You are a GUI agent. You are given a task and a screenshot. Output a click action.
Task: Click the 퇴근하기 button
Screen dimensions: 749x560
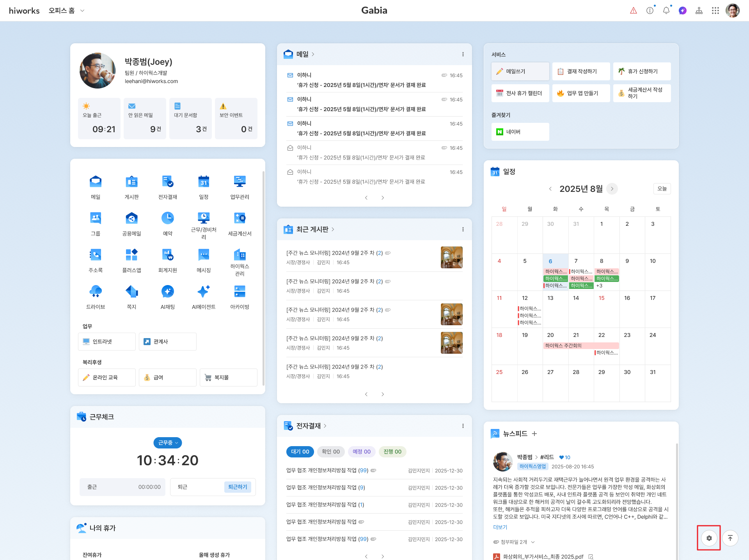pyautogui.click(x=238, y=487)
